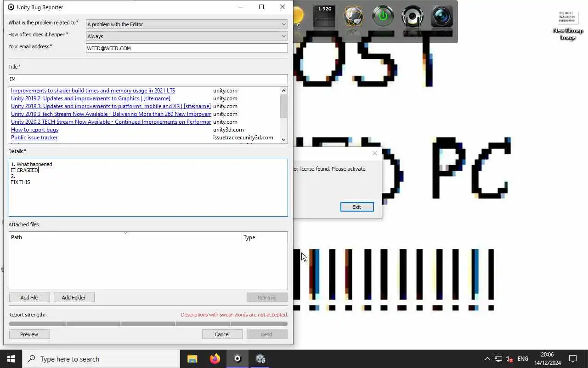This screenshot has height=368, width=588.
Task: Click the Path column header
Action: pos(125,237)
